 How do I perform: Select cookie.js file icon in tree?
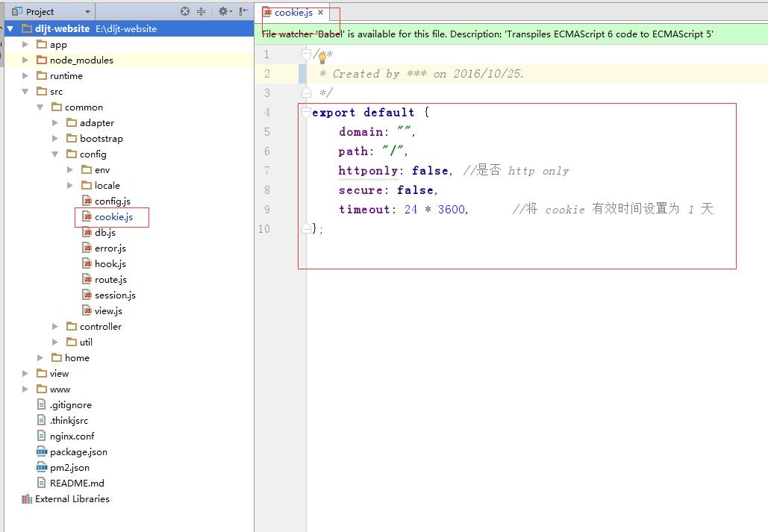[87, 216]
